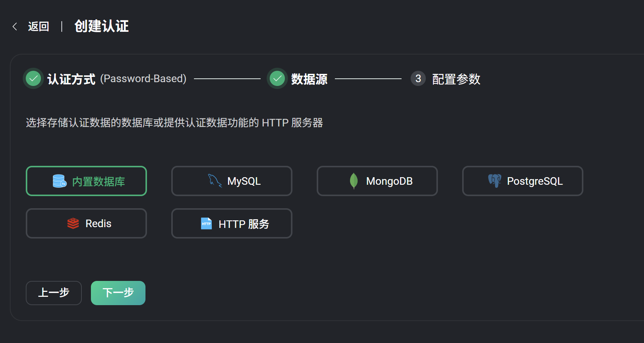Click the 认证方式 completed checkmark icon
The image size is (644, 343).
33,79
